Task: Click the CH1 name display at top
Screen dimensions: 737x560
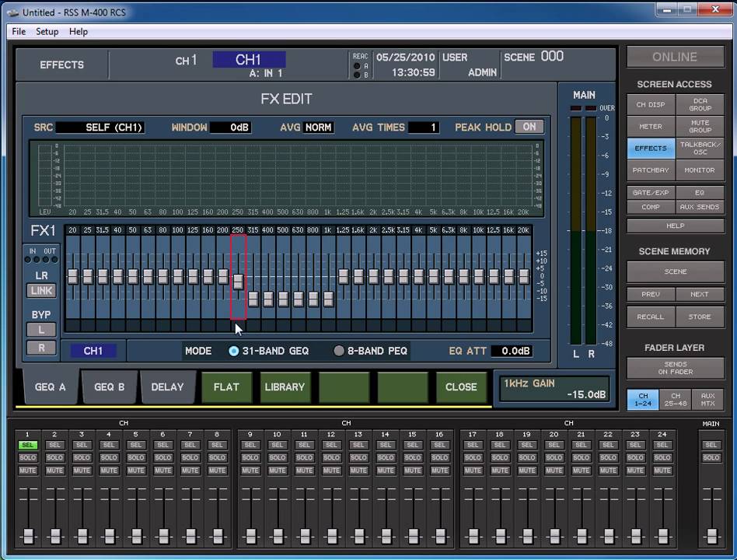Action: [249, 60]
